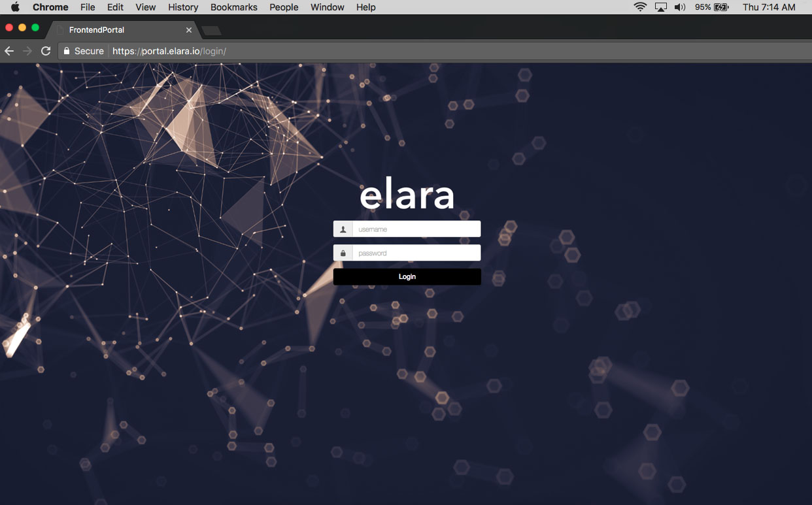Open the File menu
Screen dimensions: 812x505
[88, 7]
